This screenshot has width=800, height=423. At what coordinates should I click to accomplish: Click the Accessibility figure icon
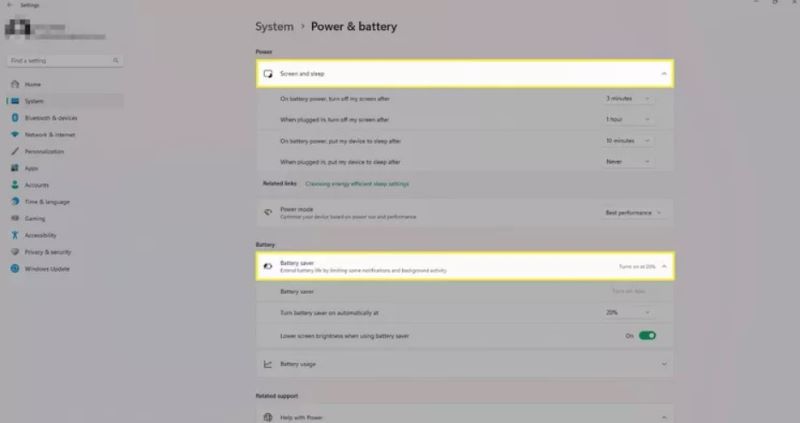pyautogui.click(x=15, y=235)
